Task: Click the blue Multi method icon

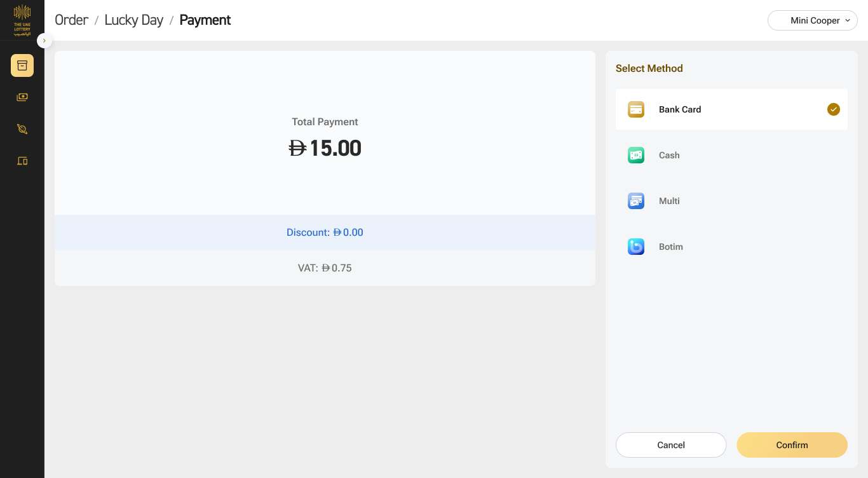Action: pos(636,201)
